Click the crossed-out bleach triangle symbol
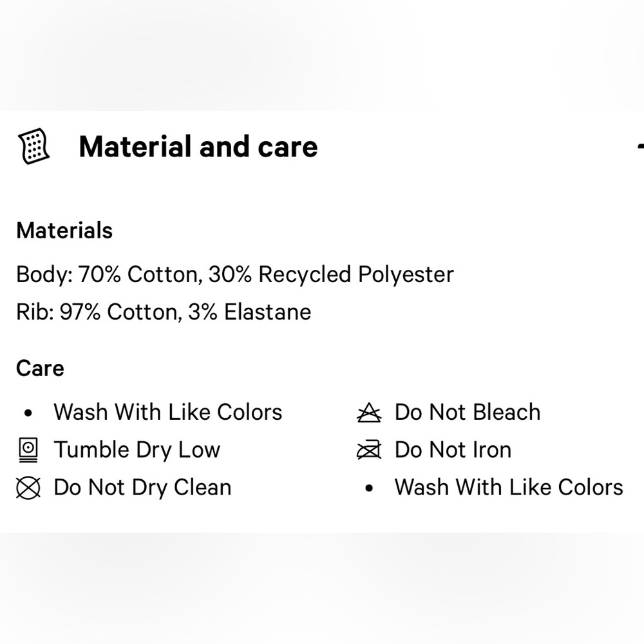 pyautogui.click(x=369, y=412)
